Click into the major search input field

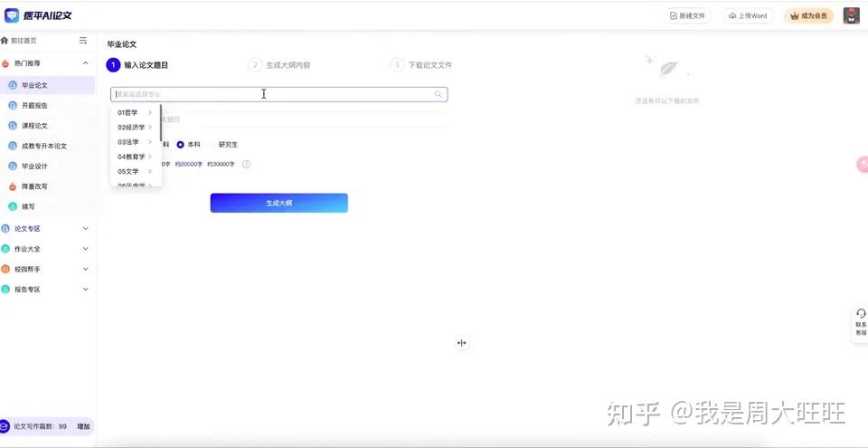point(279,94)
